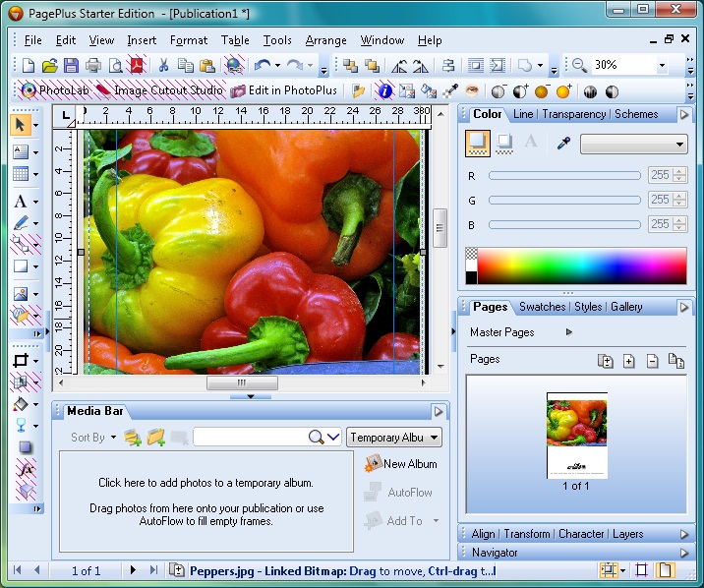Open the Temporary Album dropdown
704x588 pixels.
click(x=394, y=438)
